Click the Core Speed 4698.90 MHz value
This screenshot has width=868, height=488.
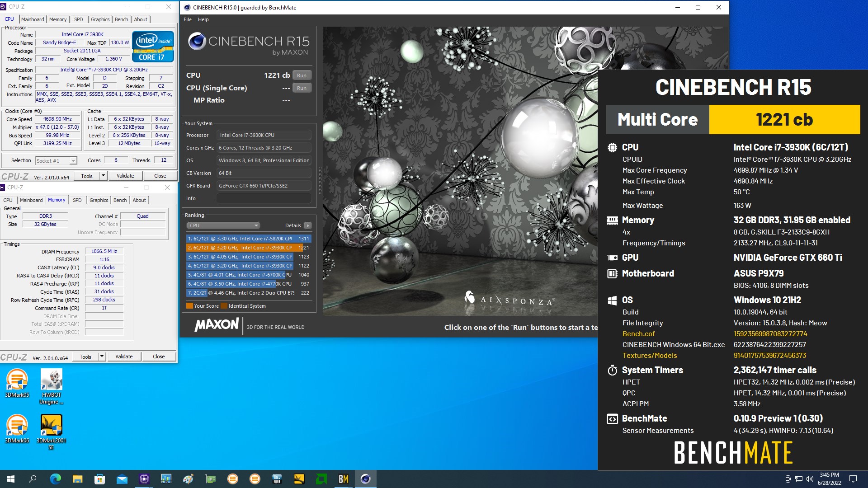[57, 119]
